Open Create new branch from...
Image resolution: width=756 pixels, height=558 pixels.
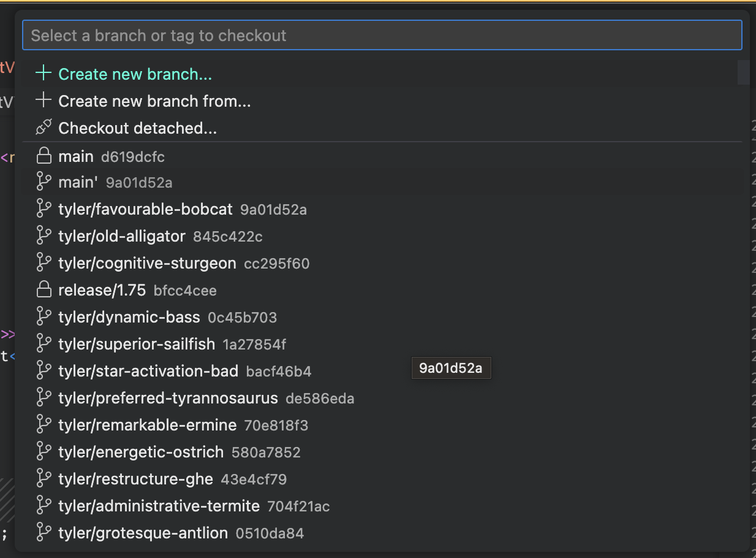point(154,101)
